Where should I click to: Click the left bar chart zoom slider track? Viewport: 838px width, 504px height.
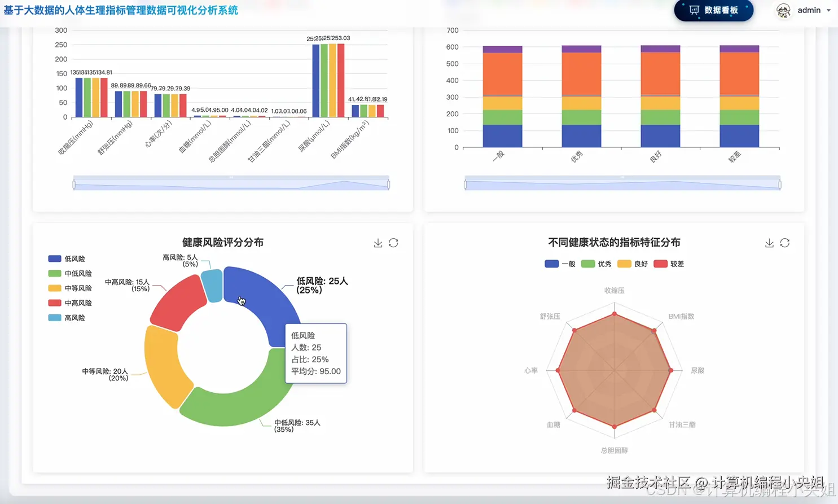(x=231, y=184)
